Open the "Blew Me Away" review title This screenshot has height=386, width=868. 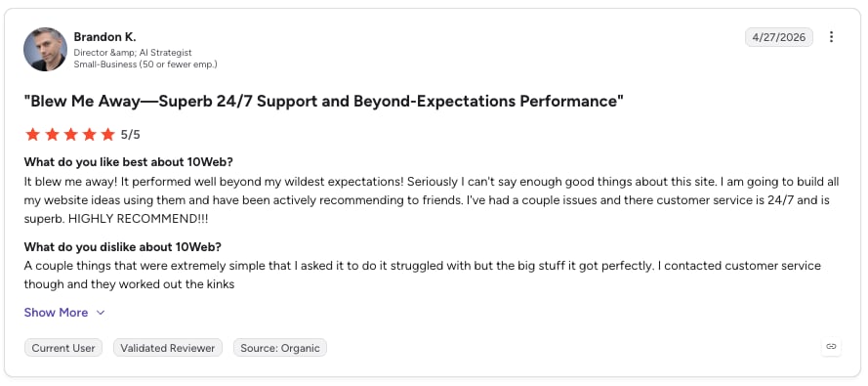coord(324,102)
